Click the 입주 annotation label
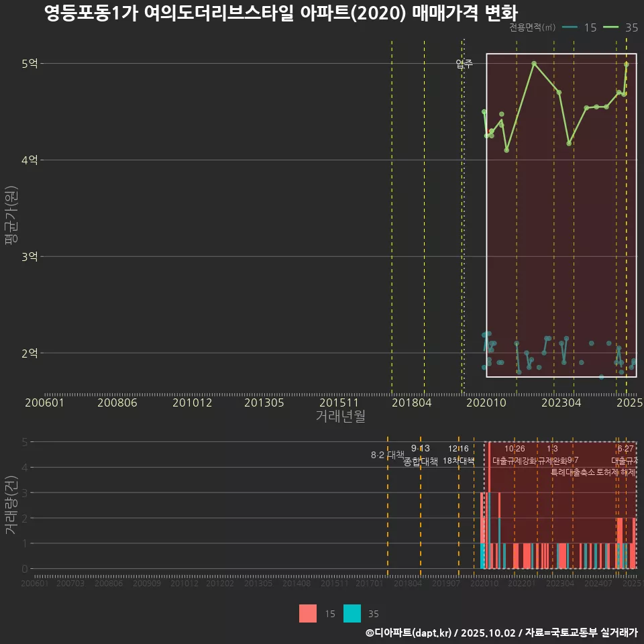The height and width of the screenshot is (644, 644). (x=464, y=64)
